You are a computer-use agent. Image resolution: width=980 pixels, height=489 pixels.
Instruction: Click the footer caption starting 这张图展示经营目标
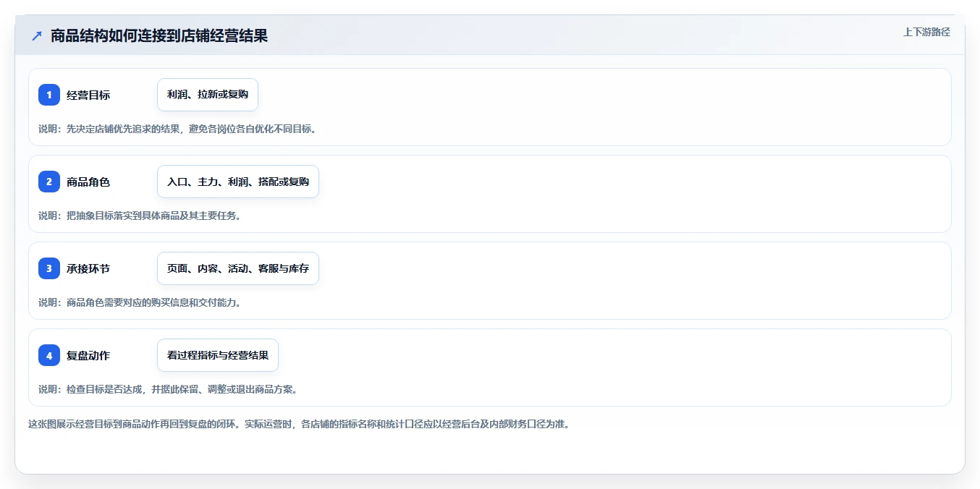(x=299, y=424)
